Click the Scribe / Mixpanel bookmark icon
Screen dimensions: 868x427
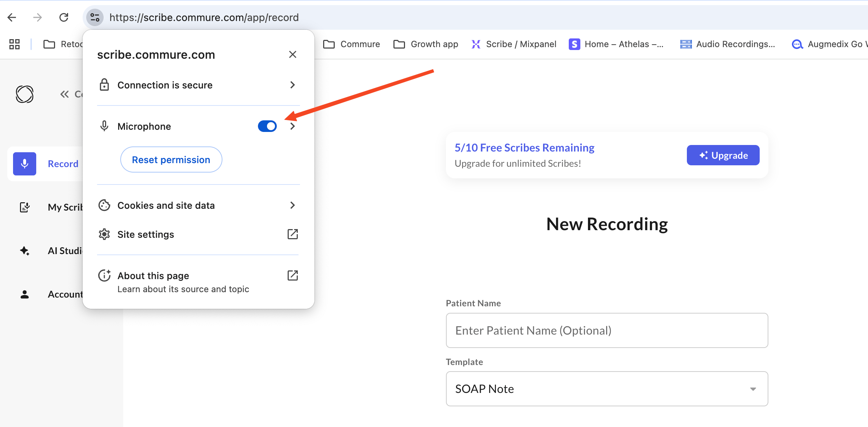pos(476,44)
